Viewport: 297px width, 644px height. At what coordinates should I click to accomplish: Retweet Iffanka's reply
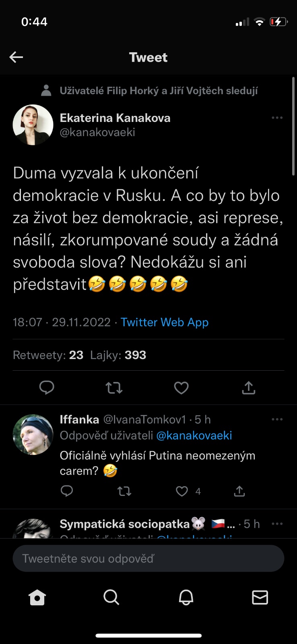coord(124,491)
